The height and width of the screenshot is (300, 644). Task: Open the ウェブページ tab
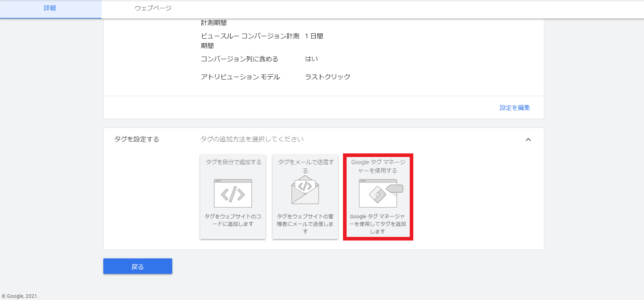(x=153, y=8)
